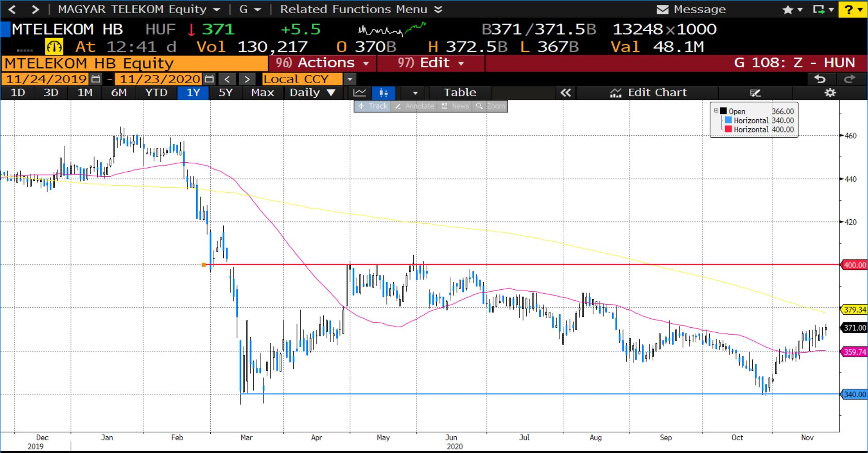Select the 6M range tab
This screenshot has height=453, width=868.
click(x=118, y=93)
